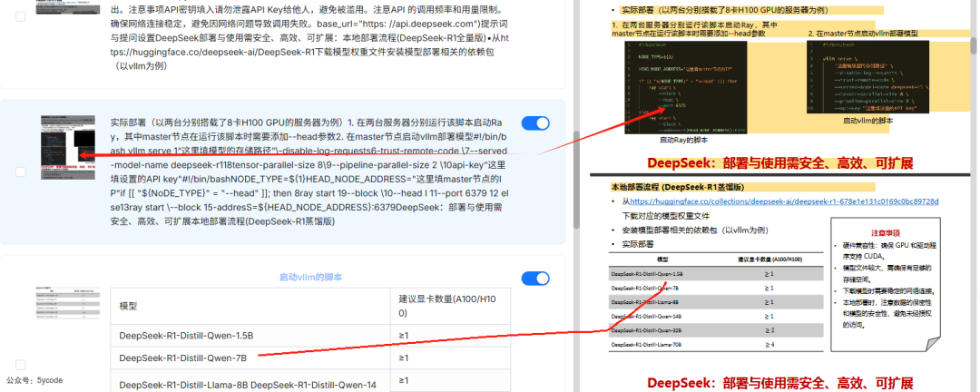Click the 本地部署流程 (DeepSeek-R1蒸馏版) heading in preview

click(678, 187)
